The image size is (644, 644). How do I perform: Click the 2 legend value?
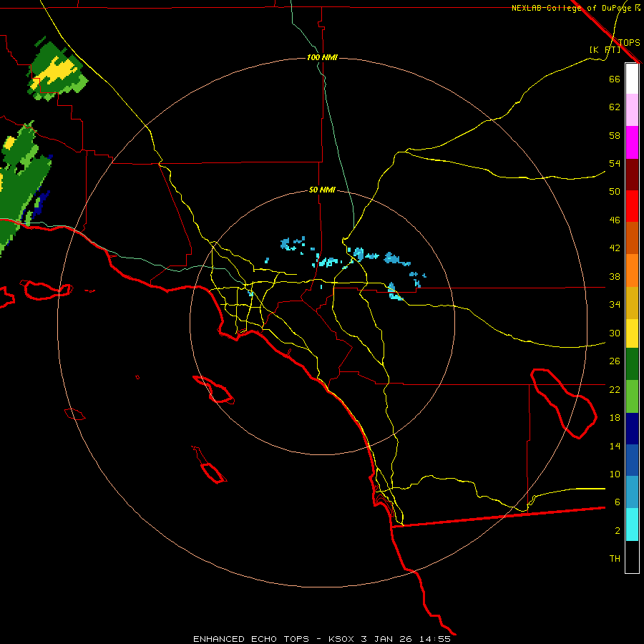click(x=617, y=531)
